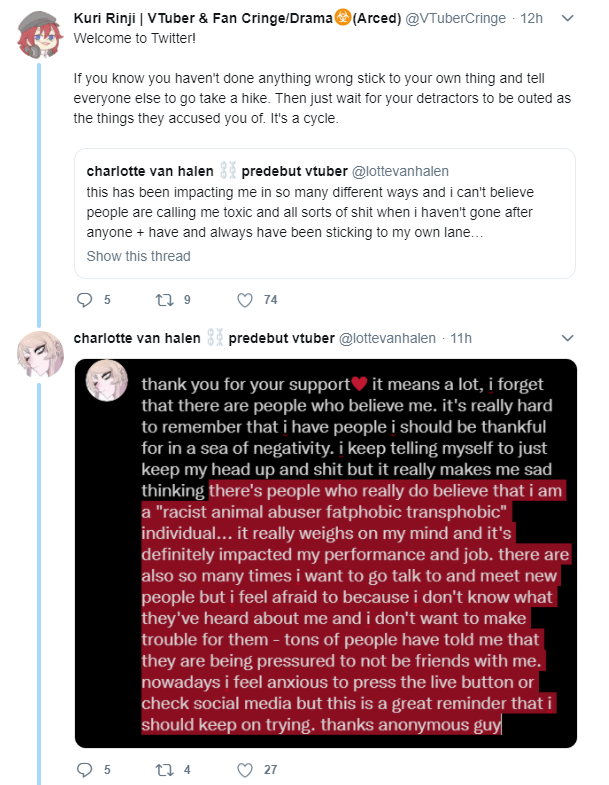Open @lottevanhalen handle in quoted tweet
The height and width of the screenshot is (785, 609).
click(400, 171)
